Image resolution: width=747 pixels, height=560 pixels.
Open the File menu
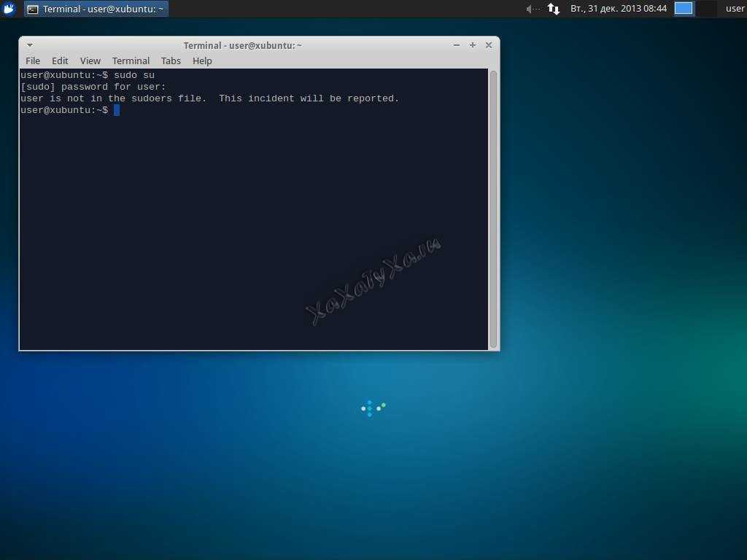coord(33,61)
